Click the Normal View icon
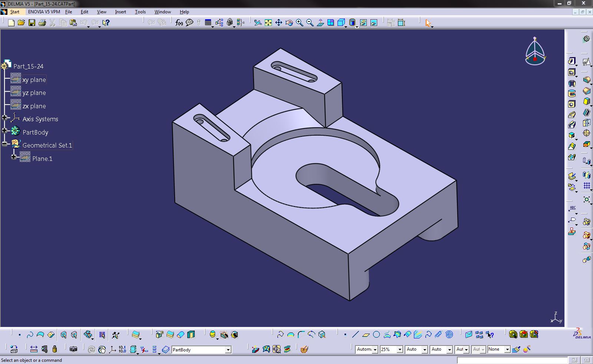 pyautogui.click(x=320, y=23)
